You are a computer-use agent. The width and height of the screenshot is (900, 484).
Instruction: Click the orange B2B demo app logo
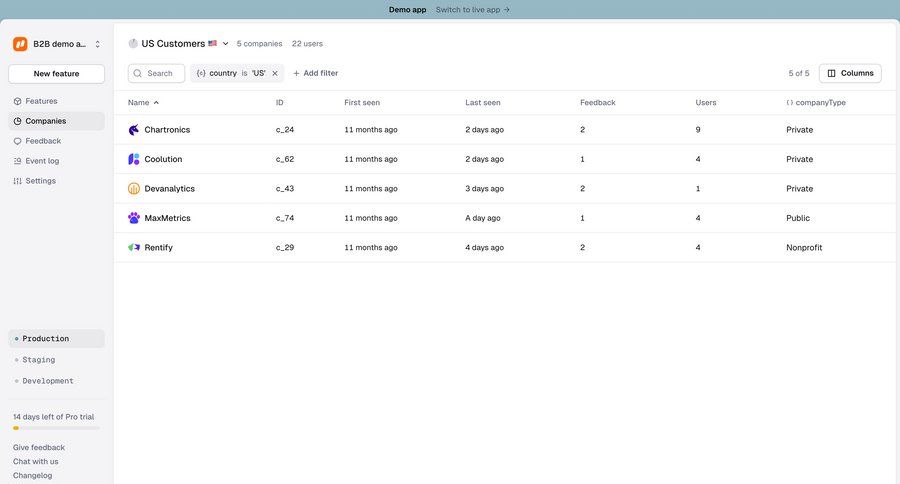(x=20, y=44)
